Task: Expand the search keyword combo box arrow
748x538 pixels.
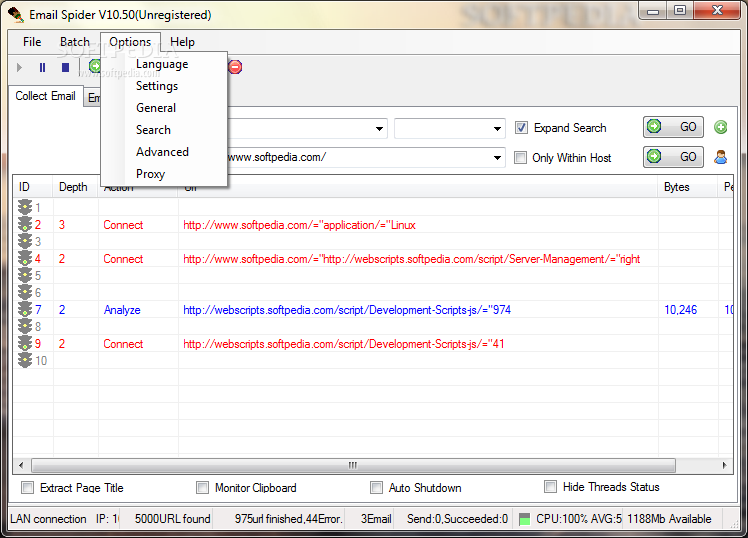Action: click(379, 129)
